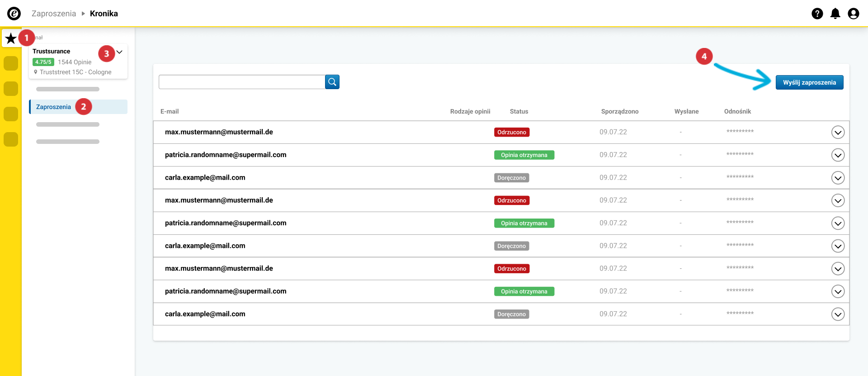
Task: Open notifications bell icon
Action: coord(835,14)
